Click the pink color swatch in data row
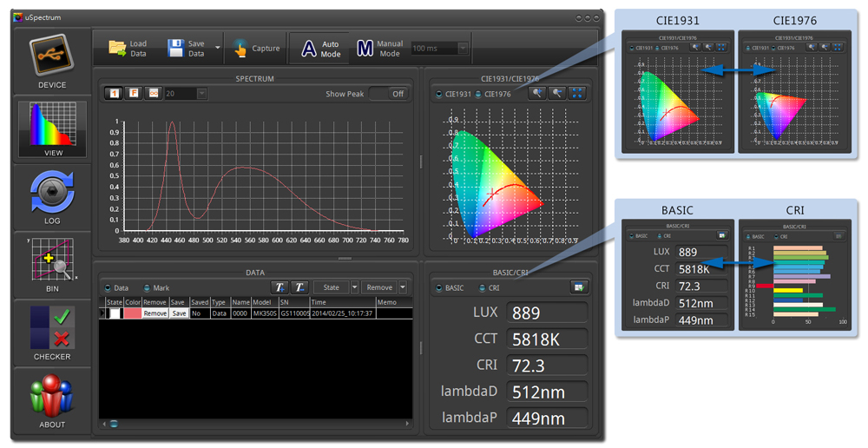Viewport: 868px width, 448px height. [x=132, y=313]
